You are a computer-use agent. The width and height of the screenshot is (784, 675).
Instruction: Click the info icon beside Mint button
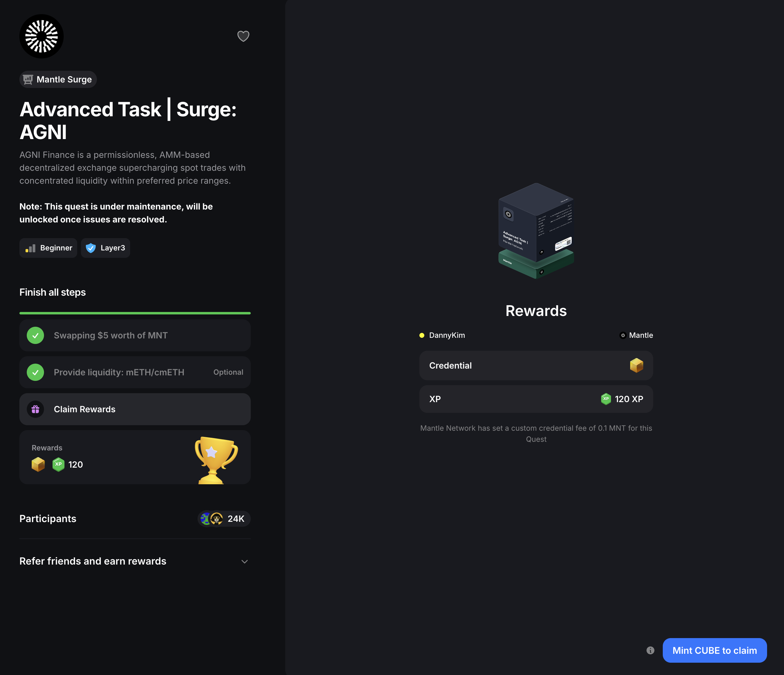[650, 650]
